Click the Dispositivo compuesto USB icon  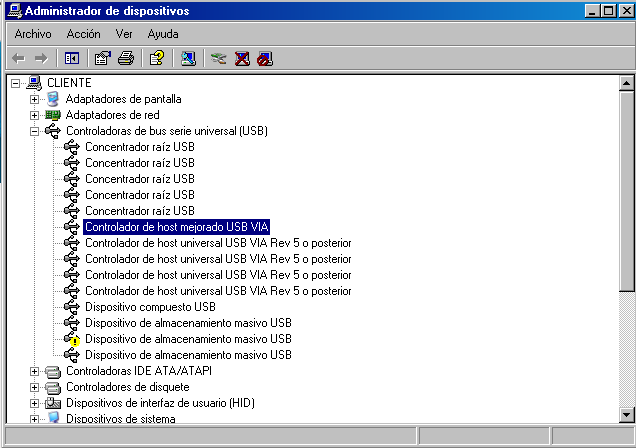(x=72, y=307)
